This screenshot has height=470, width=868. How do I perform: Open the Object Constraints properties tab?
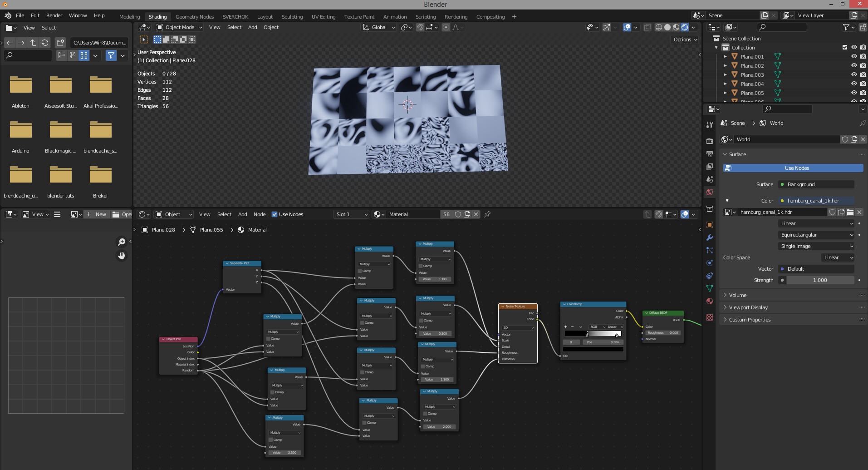click(x=710, y=276)
